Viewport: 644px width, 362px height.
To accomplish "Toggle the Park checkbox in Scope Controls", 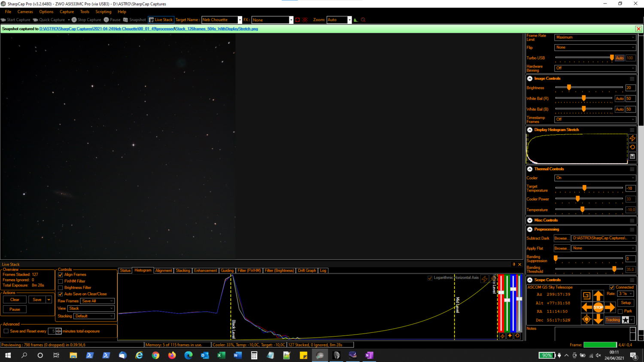I will coord(620,311).
